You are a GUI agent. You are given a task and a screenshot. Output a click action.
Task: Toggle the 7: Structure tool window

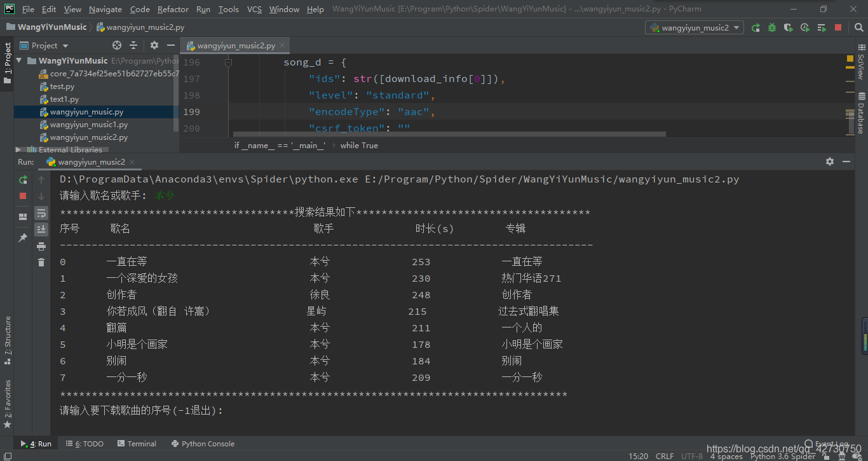(x=7, y=340)
